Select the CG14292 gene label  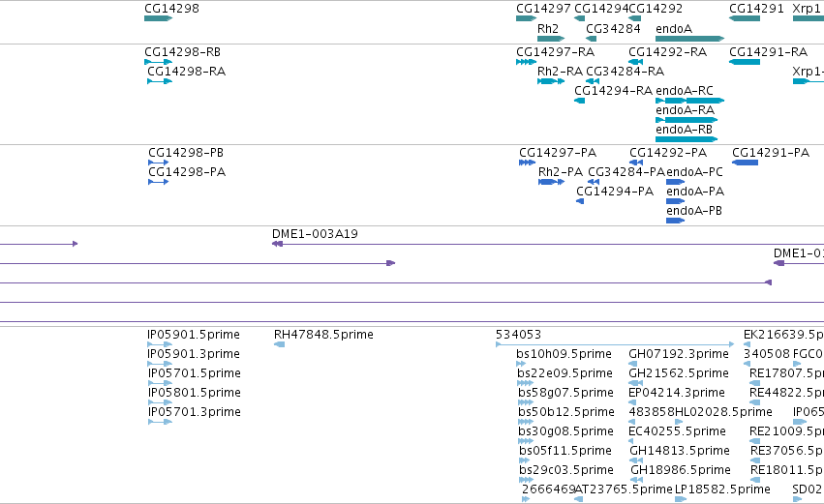(656, 9)
